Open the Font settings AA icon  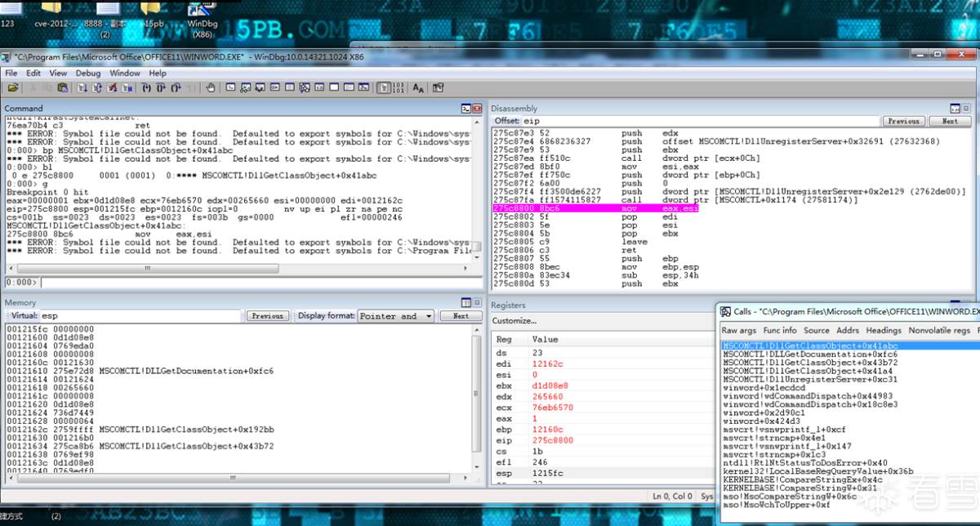[x=418, y=87]
